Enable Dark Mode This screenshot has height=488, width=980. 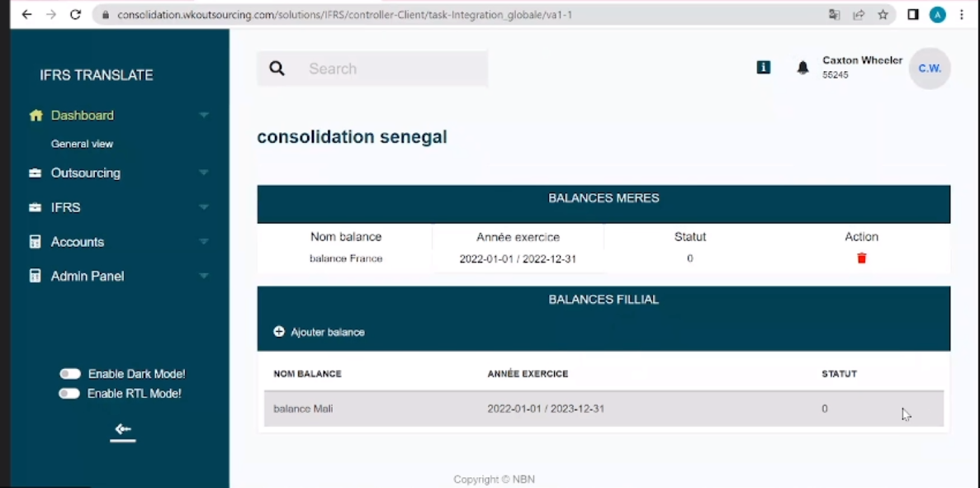tap(70, 373)
